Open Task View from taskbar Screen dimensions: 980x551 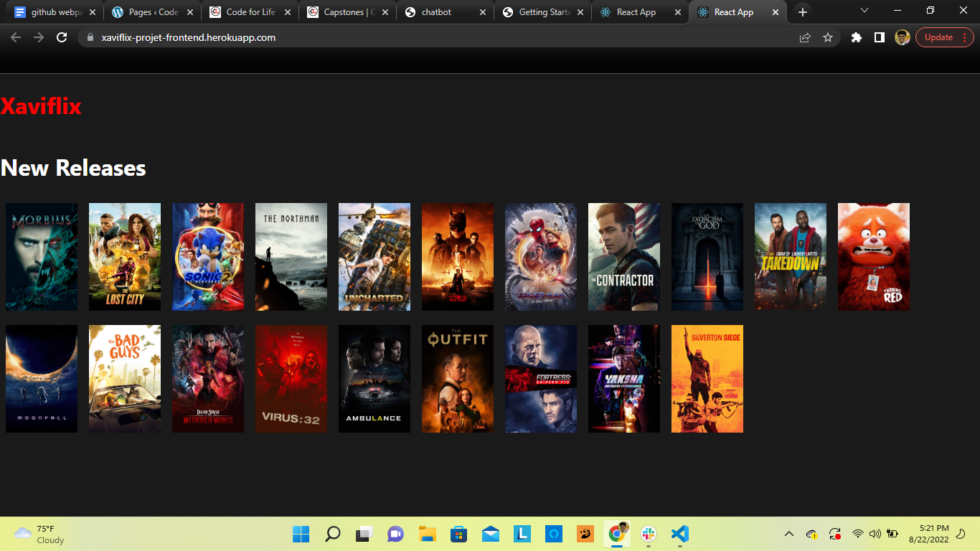click(364, 534)
